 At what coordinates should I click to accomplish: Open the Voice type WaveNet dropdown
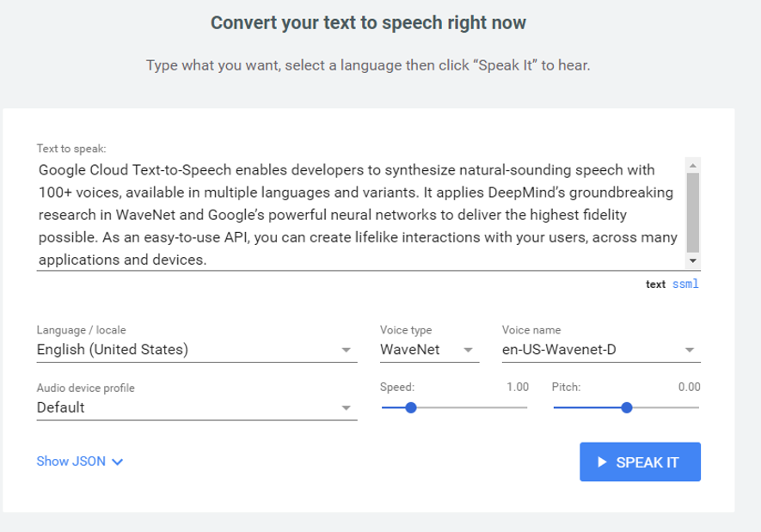(429, 350)
